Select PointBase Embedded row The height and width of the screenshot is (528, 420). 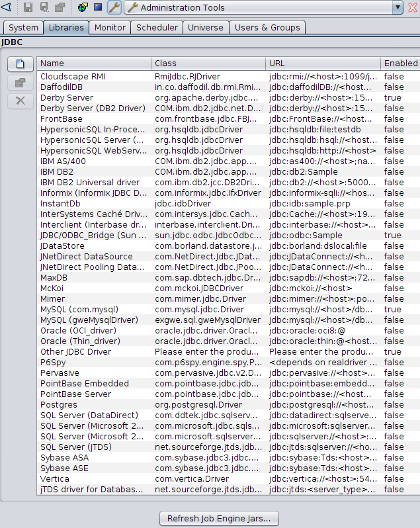click(x=228, y=384)
